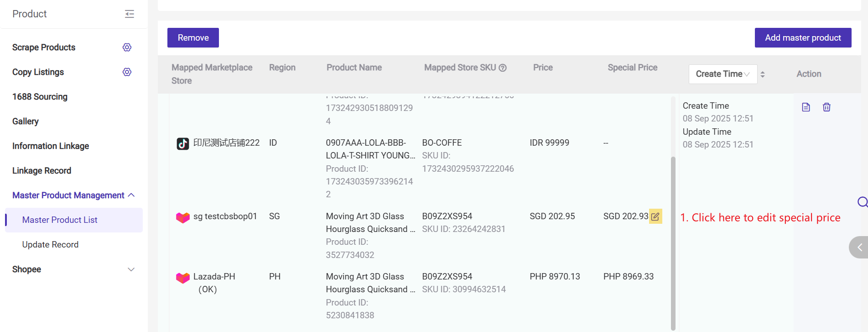Expand the Shopee menu section
This screenshot has height=332, width=868.
(x=131, y=269)
